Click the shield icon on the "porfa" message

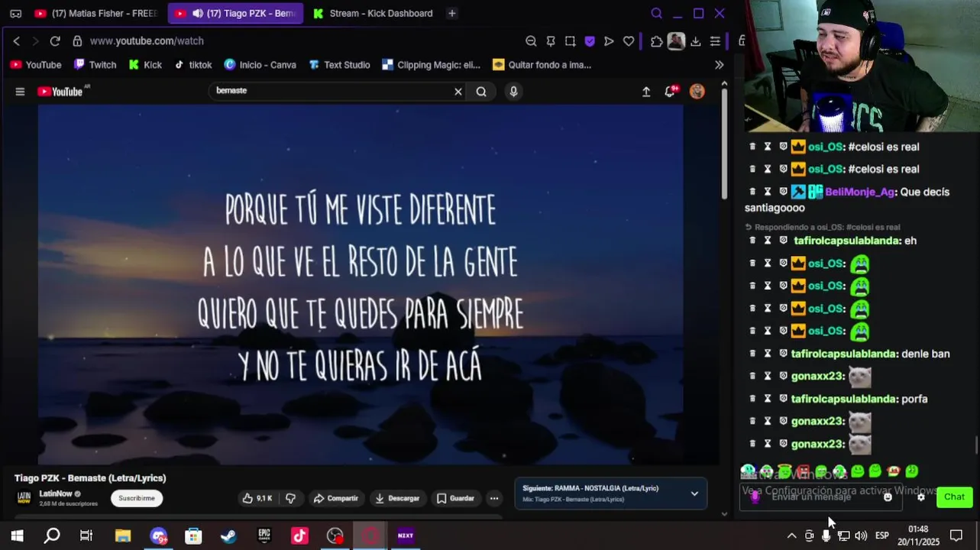(783, 399)
